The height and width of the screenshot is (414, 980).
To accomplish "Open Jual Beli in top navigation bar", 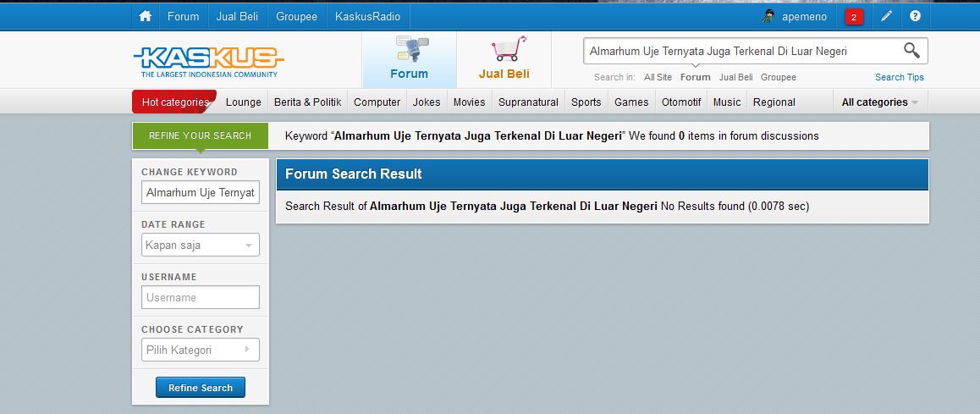I will coord(237,16).
